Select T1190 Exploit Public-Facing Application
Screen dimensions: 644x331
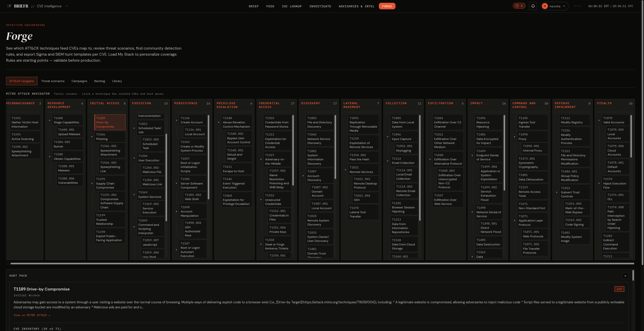pos(110,236)
